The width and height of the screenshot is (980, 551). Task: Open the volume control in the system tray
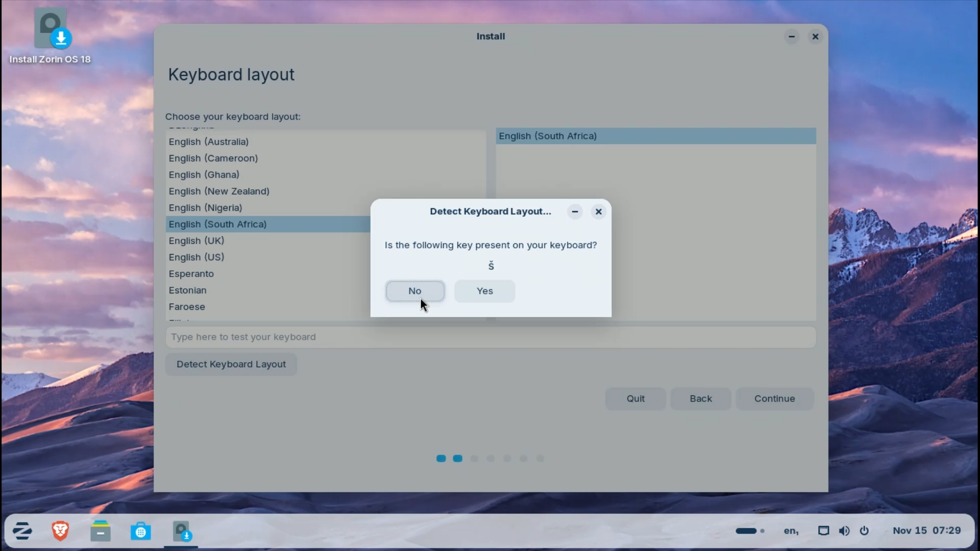click(844, 531)
